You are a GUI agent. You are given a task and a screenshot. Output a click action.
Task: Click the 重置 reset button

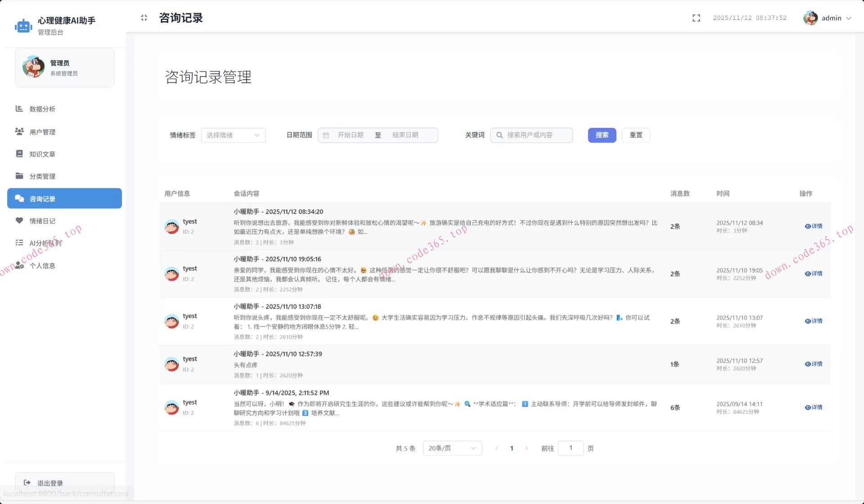(636, 135)
